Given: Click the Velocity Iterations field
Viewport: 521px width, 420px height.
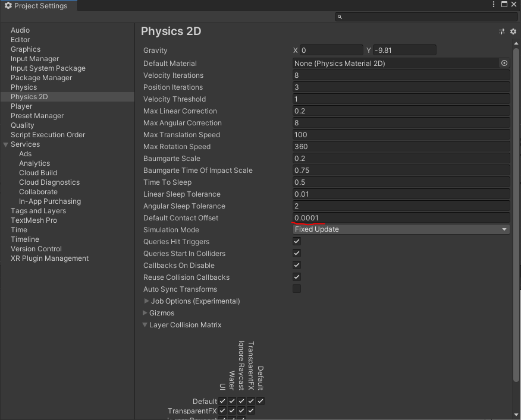Looking at the screenshot, I should click(401, 75).
